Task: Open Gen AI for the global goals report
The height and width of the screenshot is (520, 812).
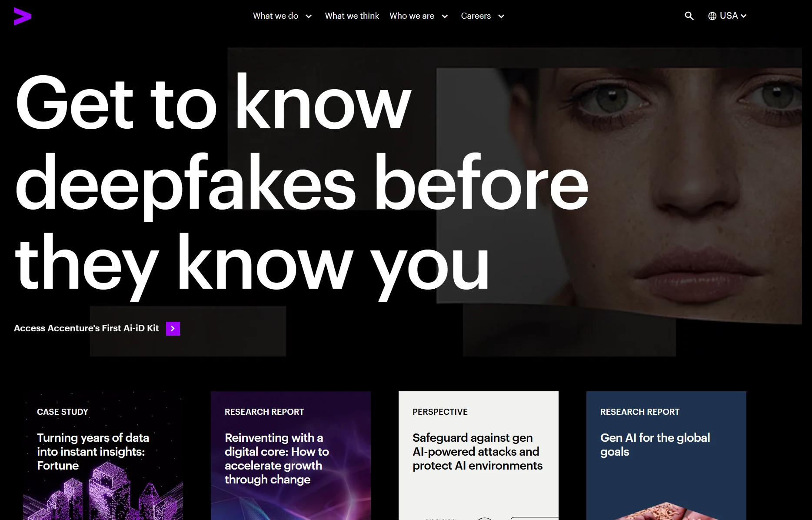Action: click(x=666, y=456)
